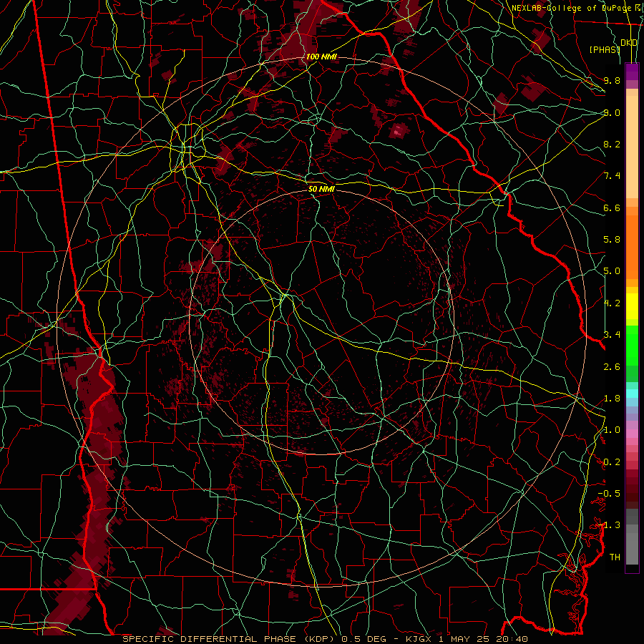
Task: Click the KJGX station ID in caption
Action: point(419,639)
